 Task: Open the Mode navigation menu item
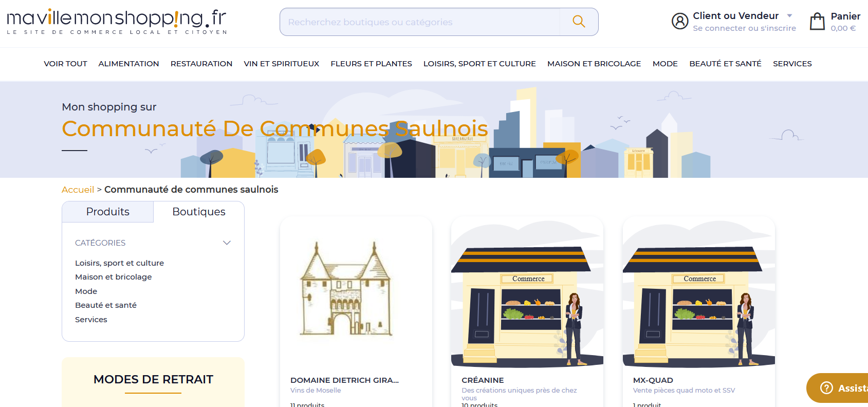coord(665,64)
